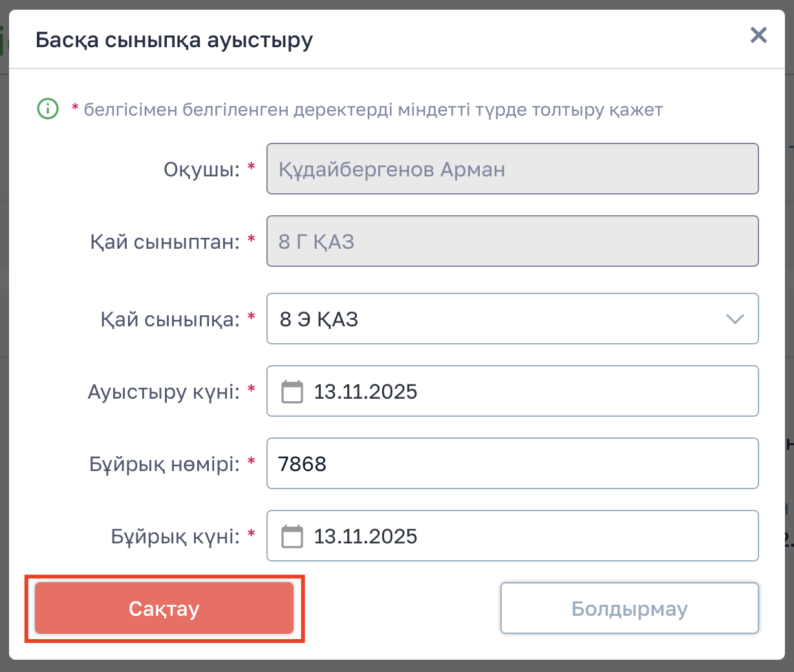The height and width of the screenshot is (672, 794).
Task: Click the Ауыстыру күні date value
Action: coord(365,392)
